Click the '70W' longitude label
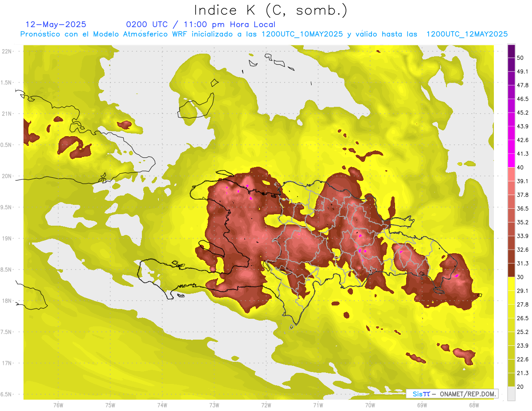 point(370,405)
